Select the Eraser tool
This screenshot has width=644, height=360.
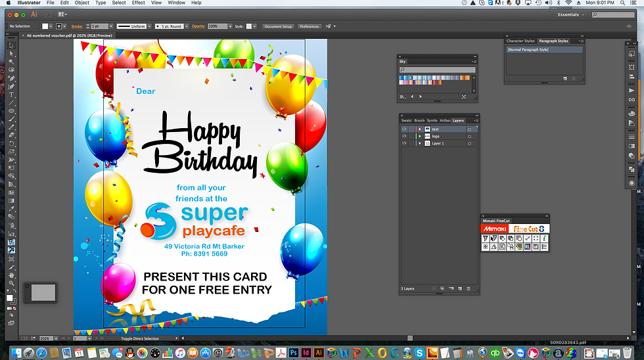coord(12,135)
